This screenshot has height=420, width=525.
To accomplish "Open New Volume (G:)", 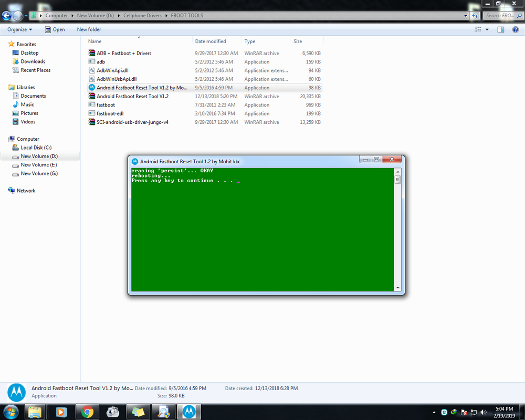I will tap(39, 174).
